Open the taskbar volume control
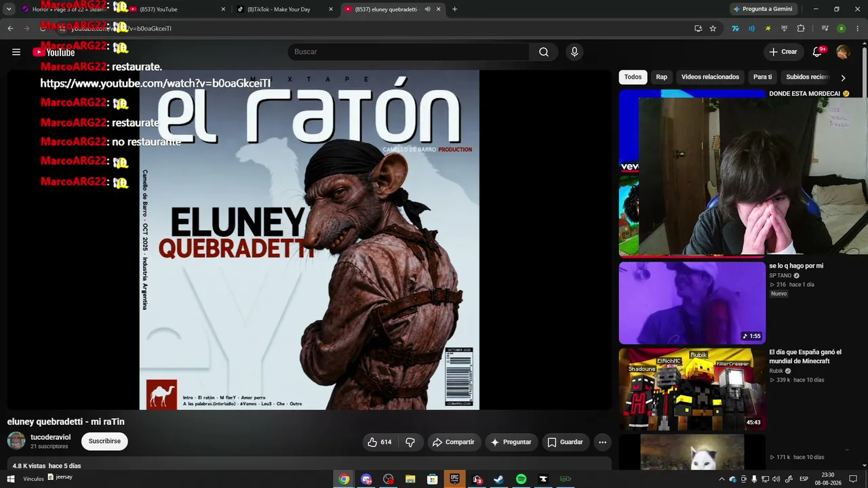This screenshot has width=868, height=488. (776, 479)
